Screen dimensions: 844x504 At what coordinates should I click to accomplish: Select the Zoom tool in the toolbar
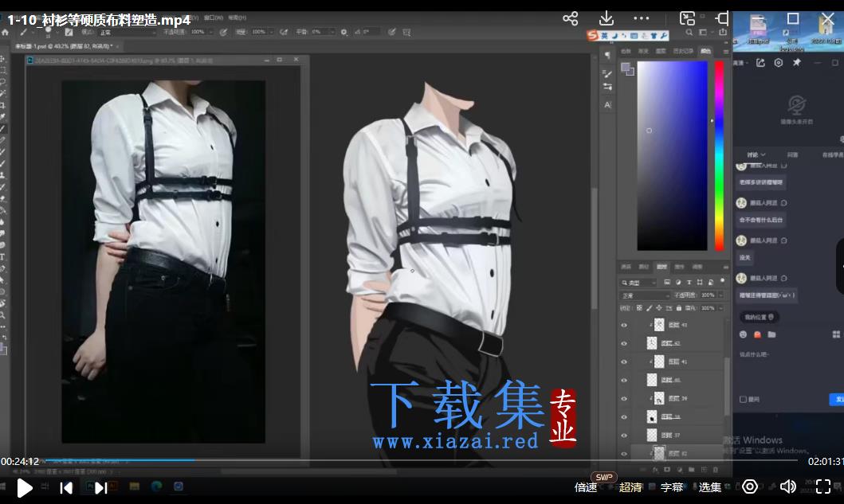[x=2, y=315]
